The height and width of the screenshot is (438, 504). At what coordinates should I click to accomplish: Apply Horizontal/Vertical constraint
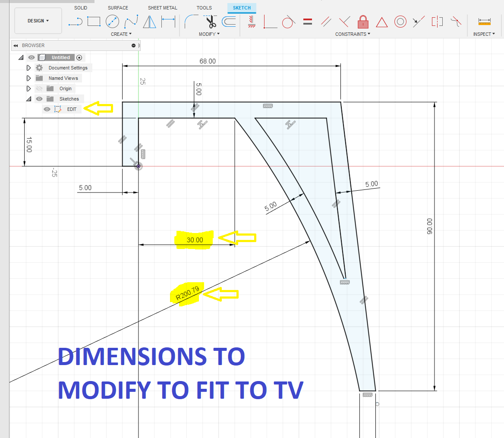[252, 22]
